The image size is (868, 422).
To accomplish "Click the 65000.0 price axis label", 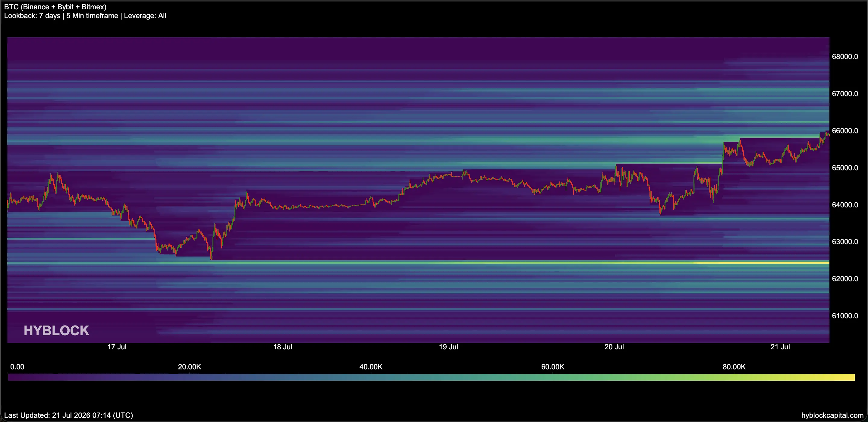I will [x=845, y=168].
